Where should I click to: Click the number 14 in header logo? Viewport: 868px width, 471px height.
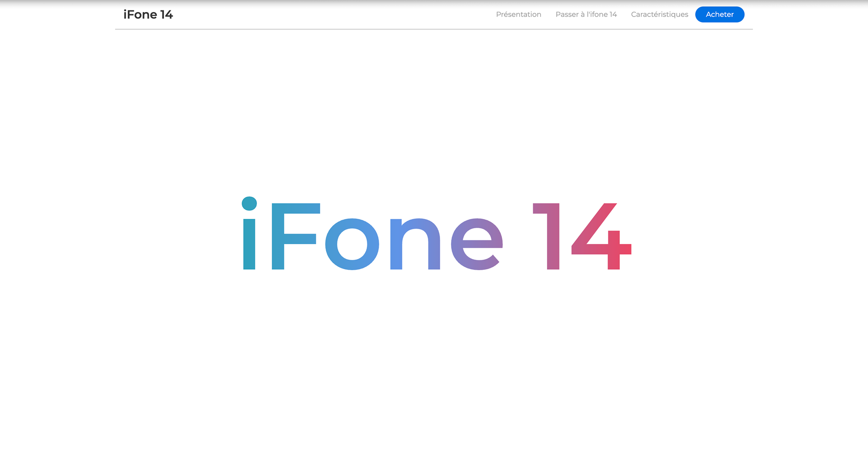click(166, 14)
